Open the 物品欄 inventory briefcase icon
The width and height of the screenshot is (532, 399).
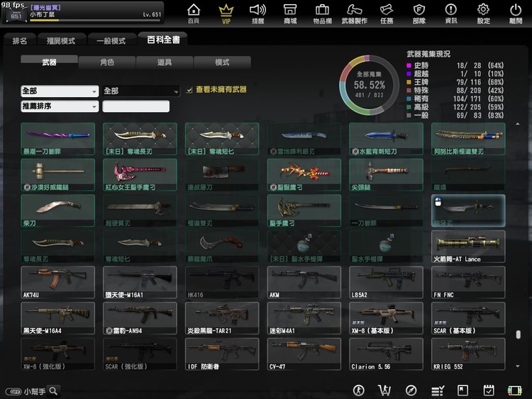pyautogui.click(x=322, y=13)
